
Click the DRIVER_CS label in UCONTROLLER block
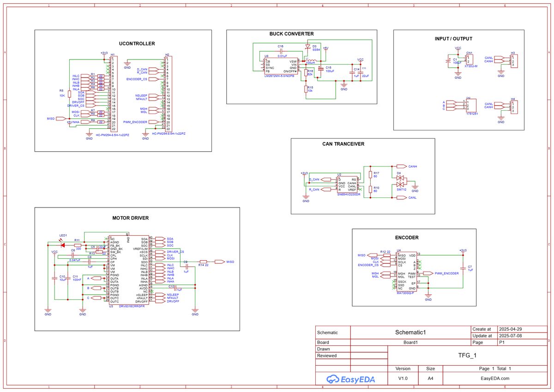[x=76, y=106]
